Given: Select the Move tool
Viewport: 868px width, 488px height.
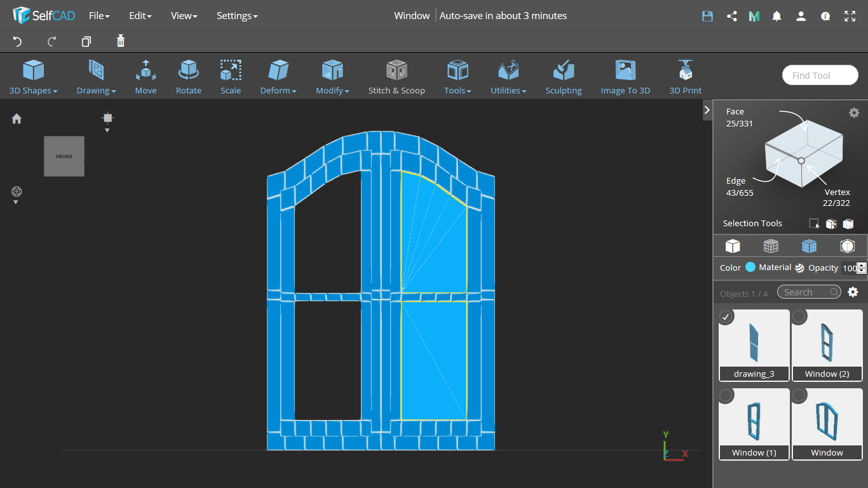Looking at the screenshot, I should tap(146, 77).
